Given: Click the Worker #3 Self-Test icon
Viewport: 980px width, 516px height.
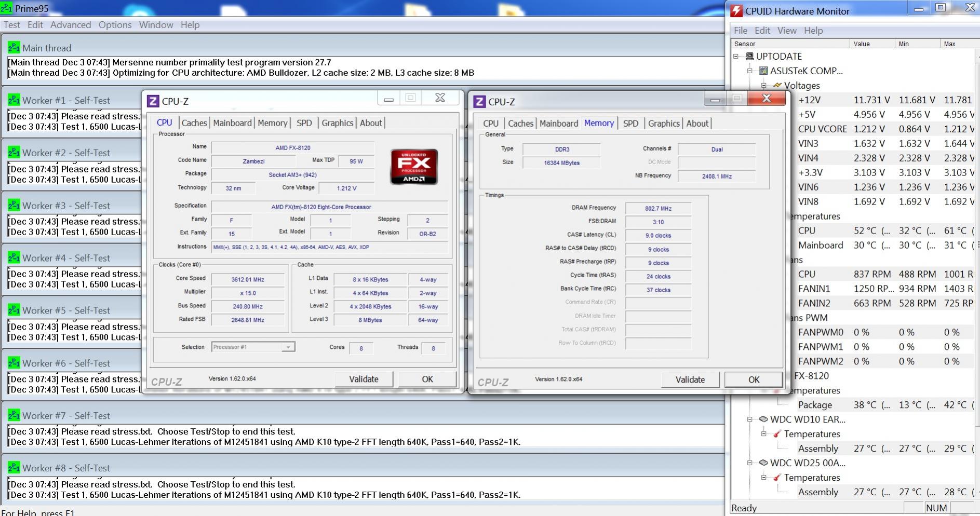Looking at the screenshot, I should tap(14, 206).
